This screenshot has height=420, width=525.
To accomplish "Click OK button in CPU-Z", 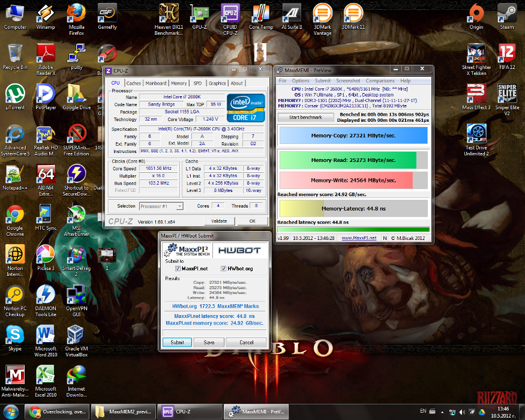I will 252,221.
